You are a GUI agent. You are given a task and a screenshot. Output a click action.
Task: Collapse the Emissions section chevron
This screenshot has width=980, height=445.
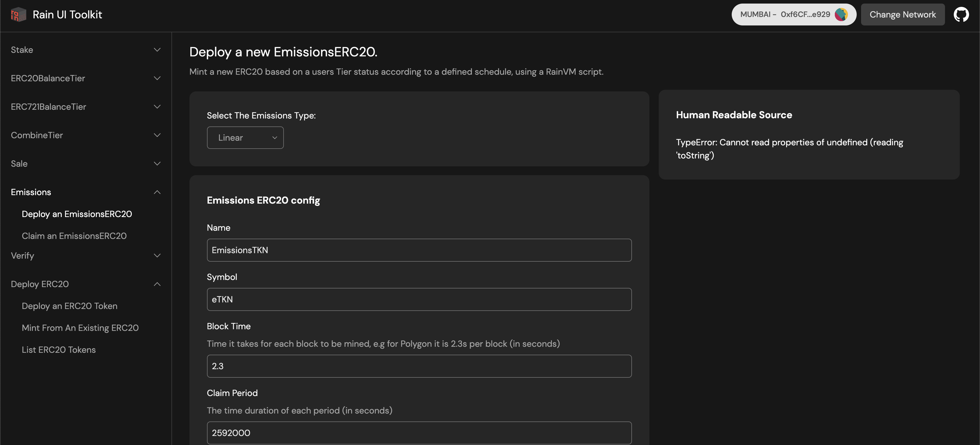pyautogui.click(x=157, y=192)
